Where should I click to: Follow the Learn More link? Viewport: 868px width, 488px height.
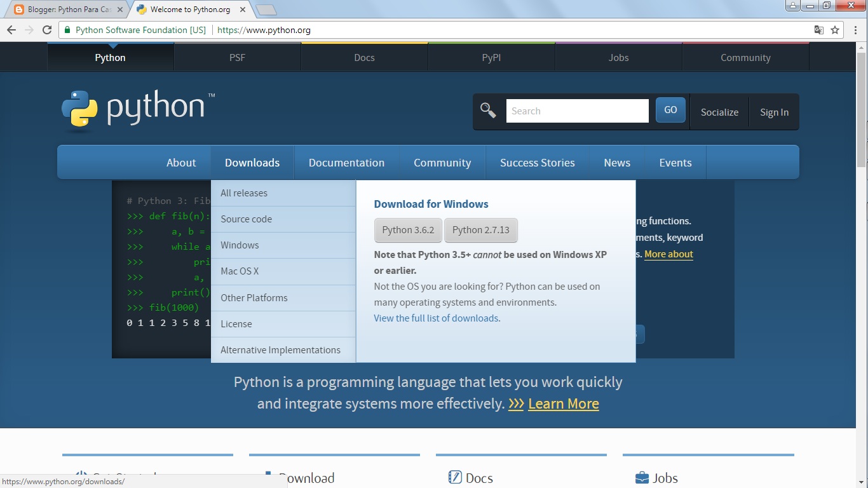tap(563, 403)
